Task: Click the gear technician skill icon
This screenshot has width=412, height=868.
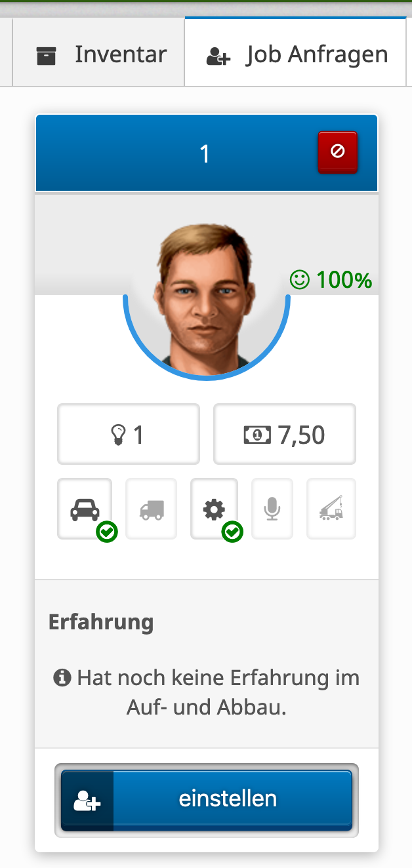Action: coord(214,509)
